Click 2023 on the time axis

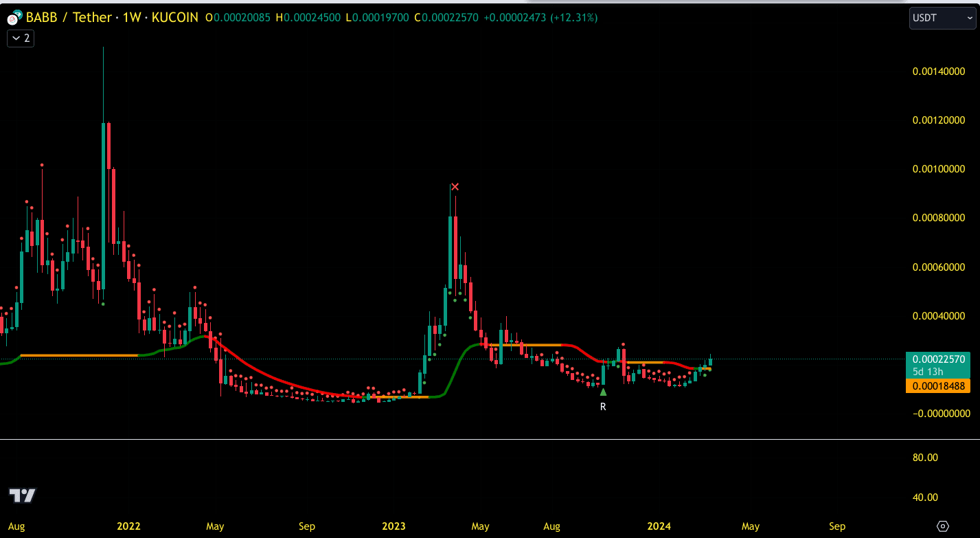[394, 526]
